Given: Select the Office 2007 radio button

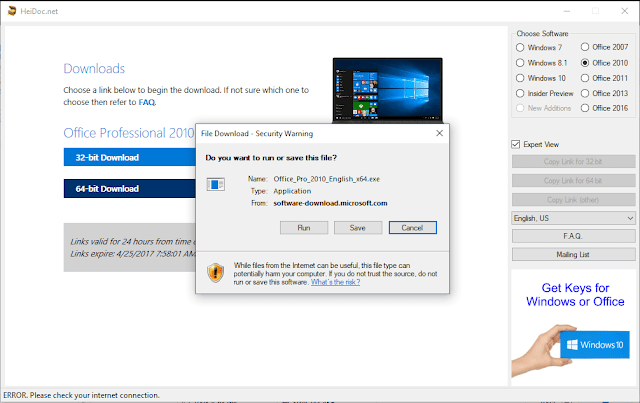Looking at the screenshot, I should (x=584, y=47).
